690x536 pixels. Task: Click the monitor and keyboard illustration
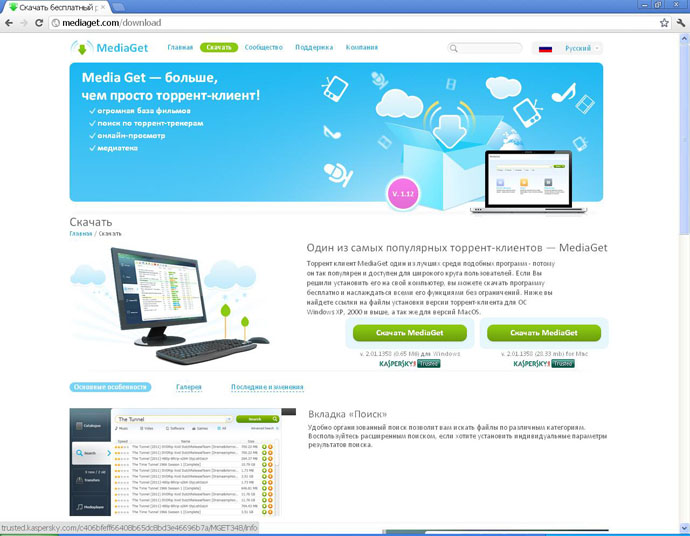coord(170,305)
